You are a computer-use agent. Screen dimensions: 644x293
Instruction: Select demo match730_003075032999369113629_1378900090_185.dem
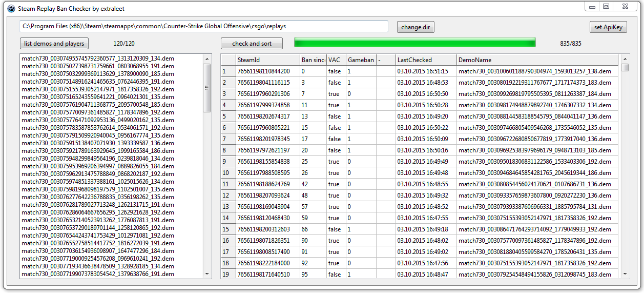click(x=98, y=74)
